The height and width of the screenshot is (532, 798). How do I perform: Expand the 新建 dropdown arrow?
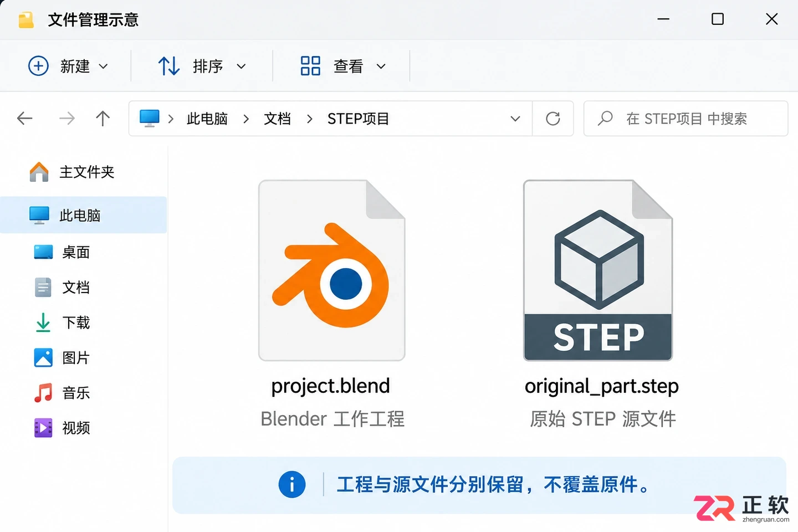point(104,66)
